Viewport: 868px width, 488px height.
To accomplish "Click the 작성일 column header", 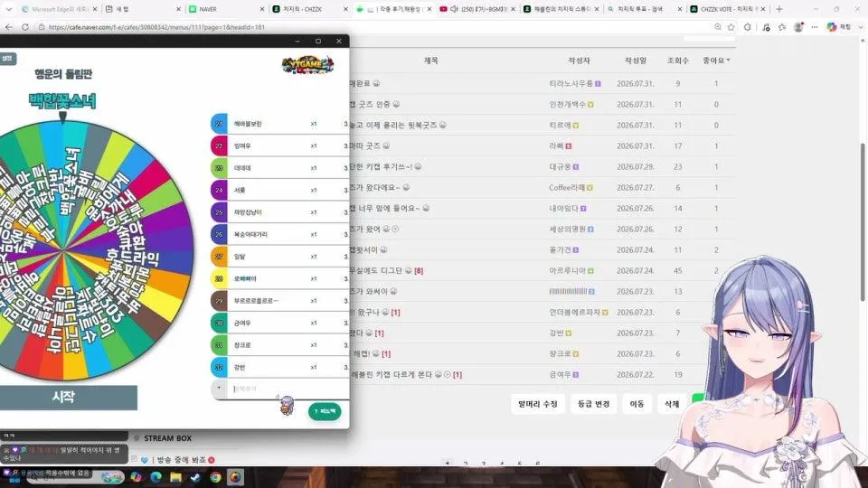I will [x=635, y=61].
